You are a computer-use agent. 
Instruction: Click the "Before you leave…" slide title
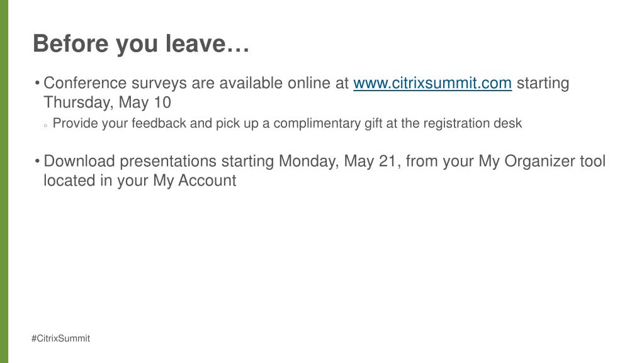click(x=141, y=44)
